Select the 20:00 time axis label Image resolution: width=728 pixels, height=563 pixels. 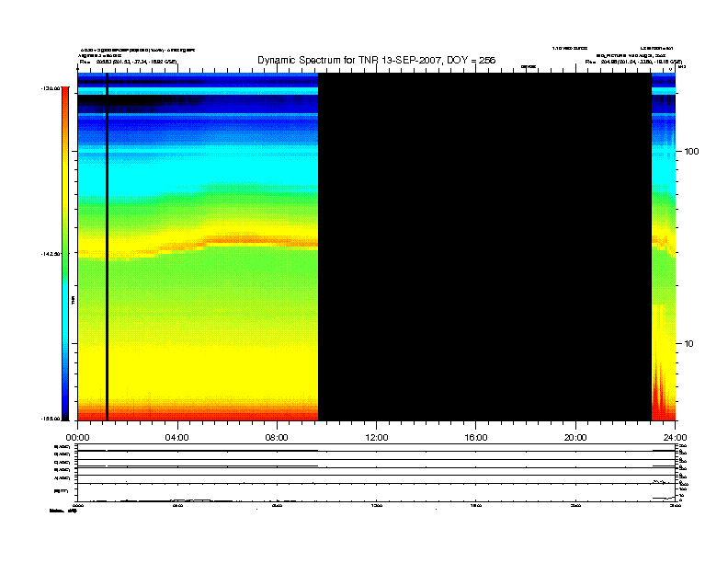pos(575,438)
